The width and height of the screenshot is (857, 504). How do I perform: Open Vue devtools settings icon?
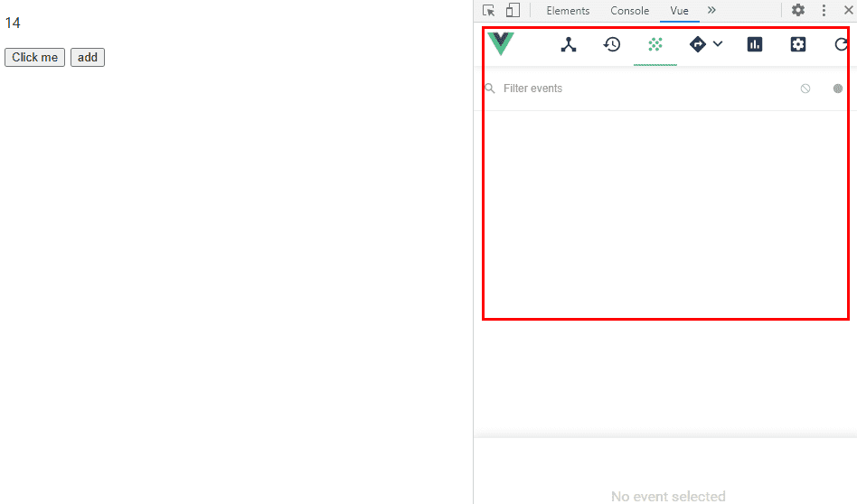[798, 44]
